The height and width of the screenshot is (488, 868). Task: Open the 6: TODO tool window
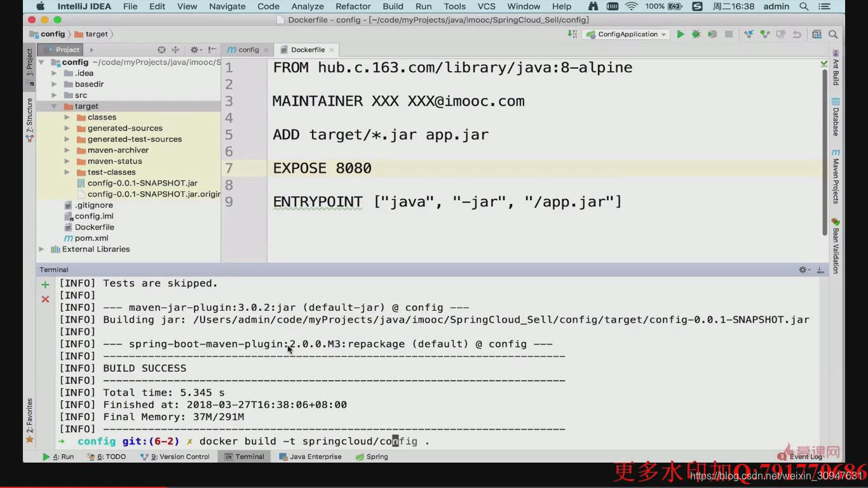click(x=106, y=456)
